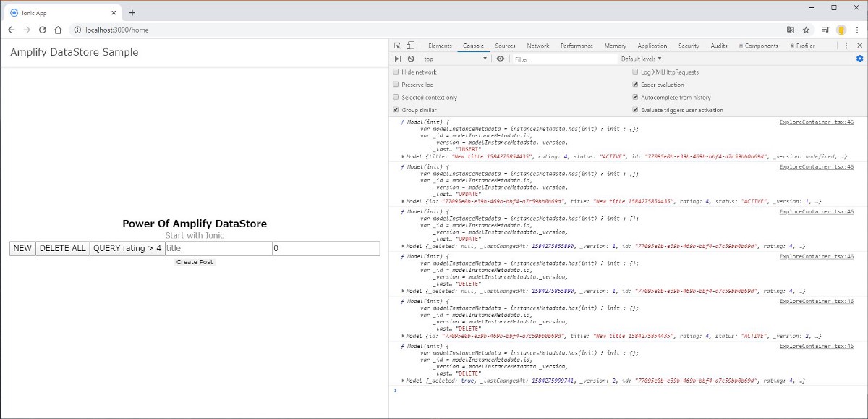Open console settings gear icon
This screenshot has width=868, height=419.
coord(859,59)
